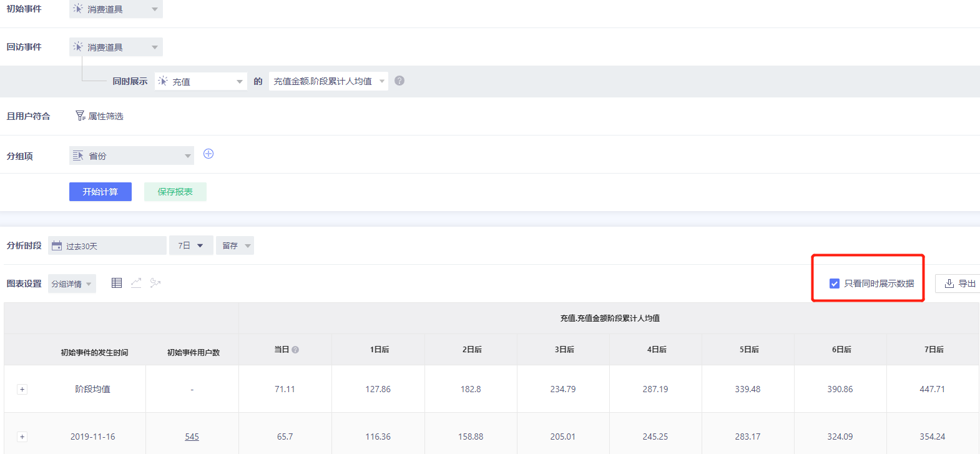Click the event icon in the 回访事件 selector
This screenshot has width=980, height=454.
[x=78, y=47]
